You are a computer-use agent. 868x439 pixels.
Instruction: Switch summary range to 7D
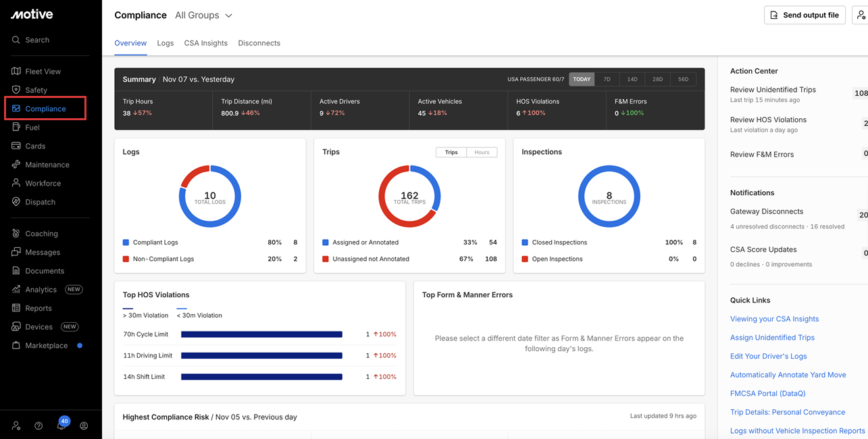(607, 79)
